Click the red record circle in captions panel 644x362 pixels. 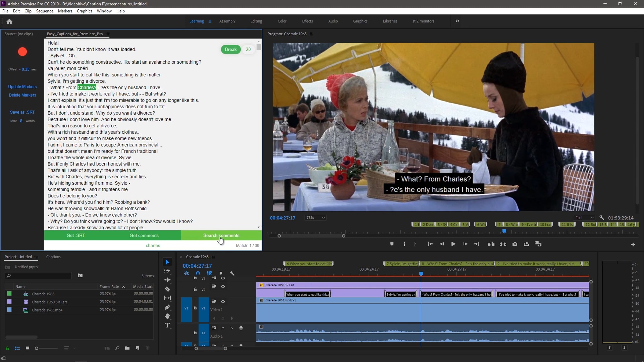click(x=23, y=51)
